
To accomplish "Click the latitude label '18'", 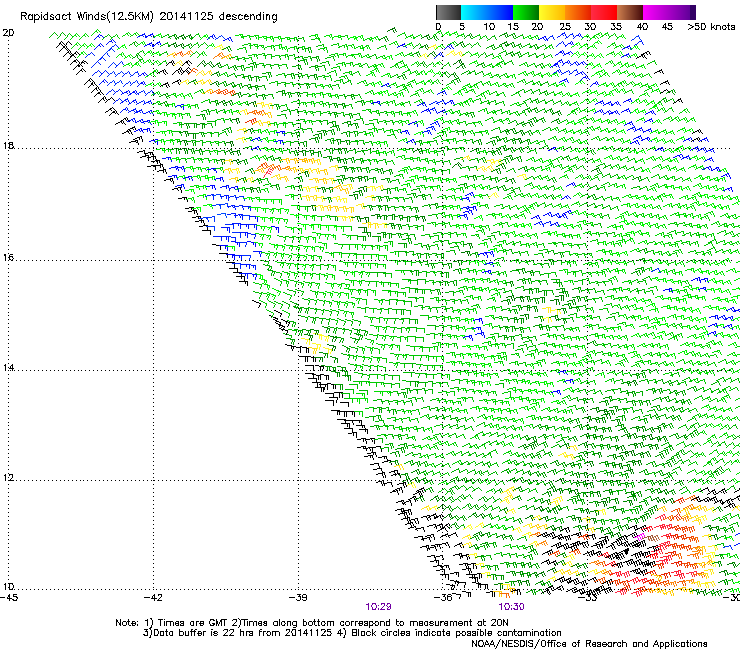I will pyautogui.click(x=8, y=145).
